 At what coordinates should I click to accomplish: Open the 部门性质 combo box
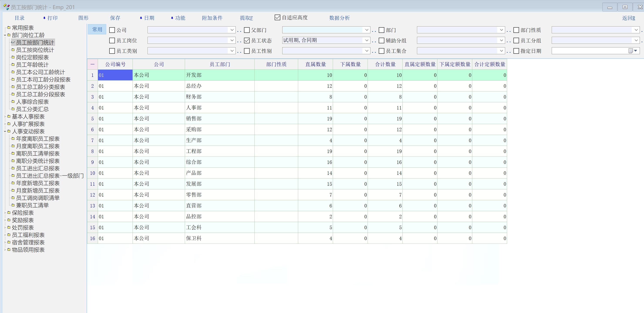coord(636,30)
